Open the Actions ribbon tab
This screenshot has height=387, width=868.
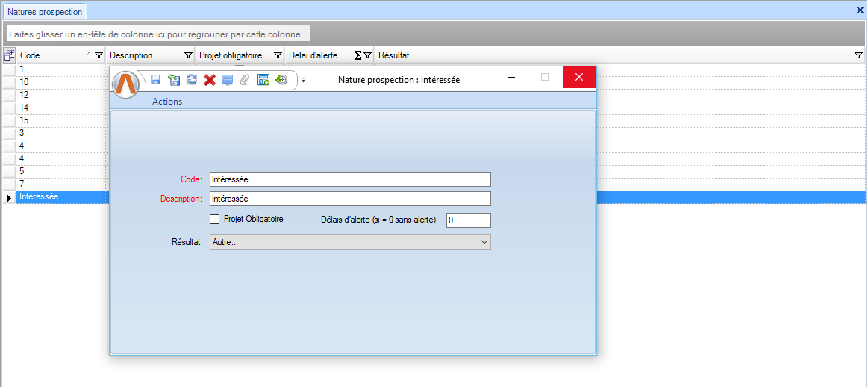(x=166, y=102)
